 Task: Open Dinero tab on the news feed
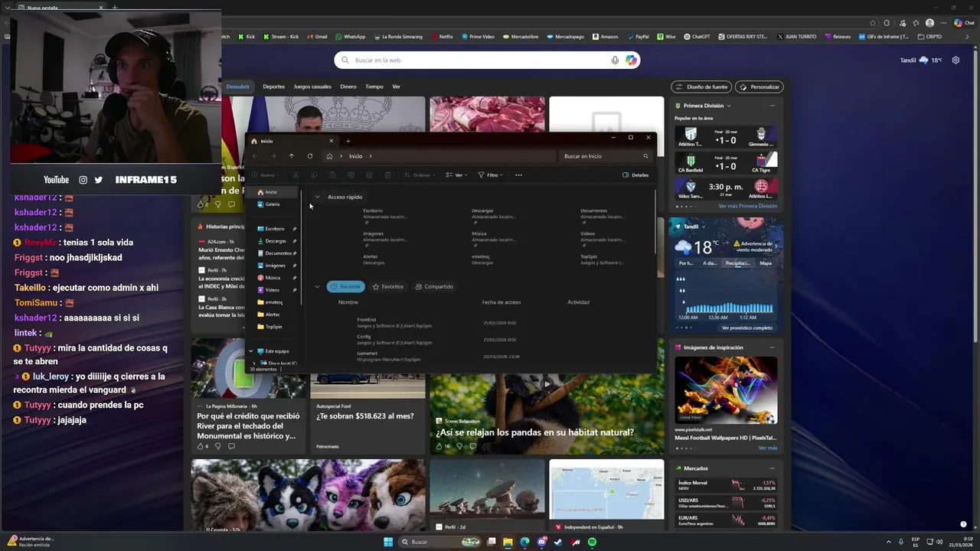tap(348, 86)
